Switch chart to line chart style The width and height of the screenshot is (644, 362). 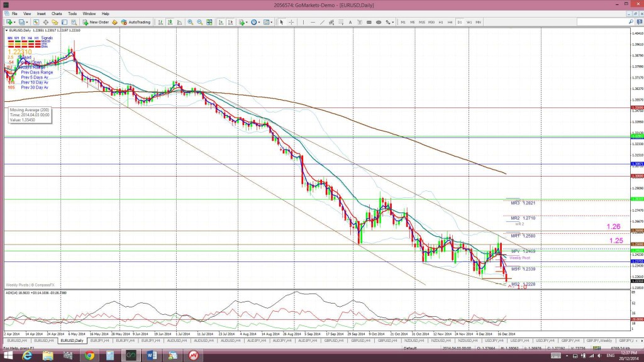pyautogui.click(x=179, y=22)
